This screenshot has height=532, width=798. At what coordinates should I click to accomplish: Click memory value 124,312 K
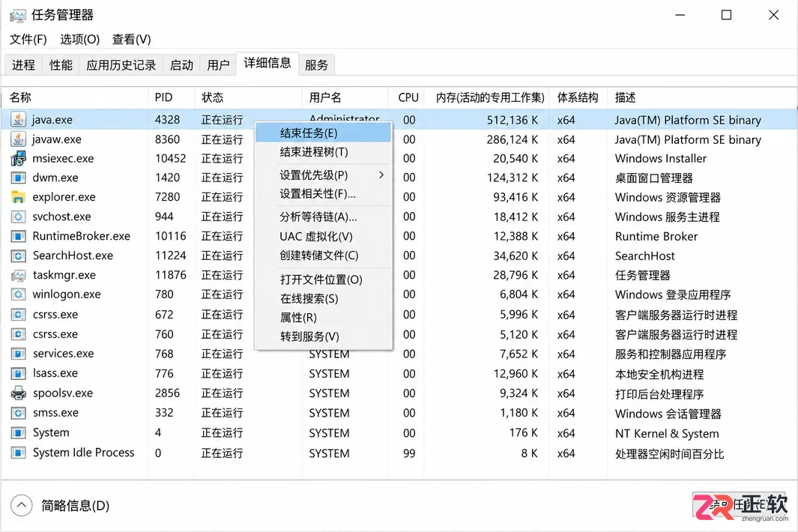pos(513,178)
